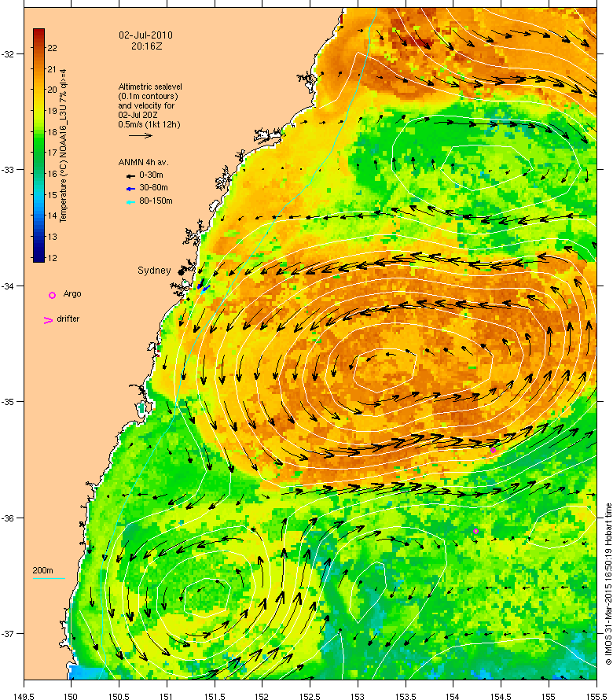Click the cyan 200m contour legend line
This screenshot has height=700, width=613.
[49, 579]
